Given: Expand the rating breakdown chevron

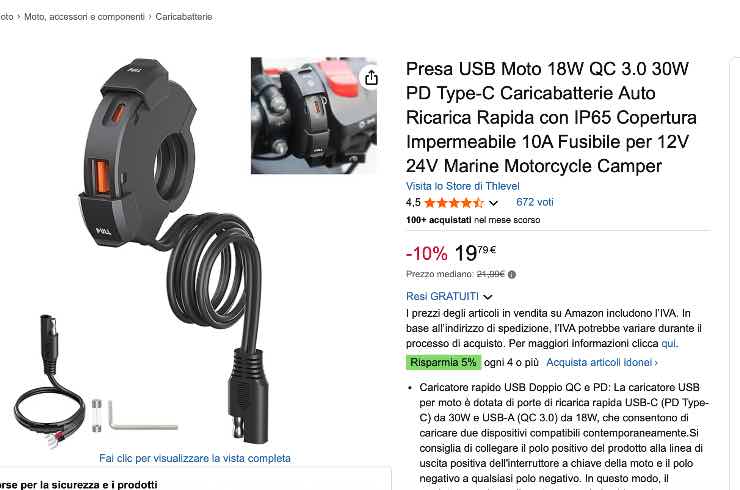Looking at the screenshot, I should coord(494,203).
